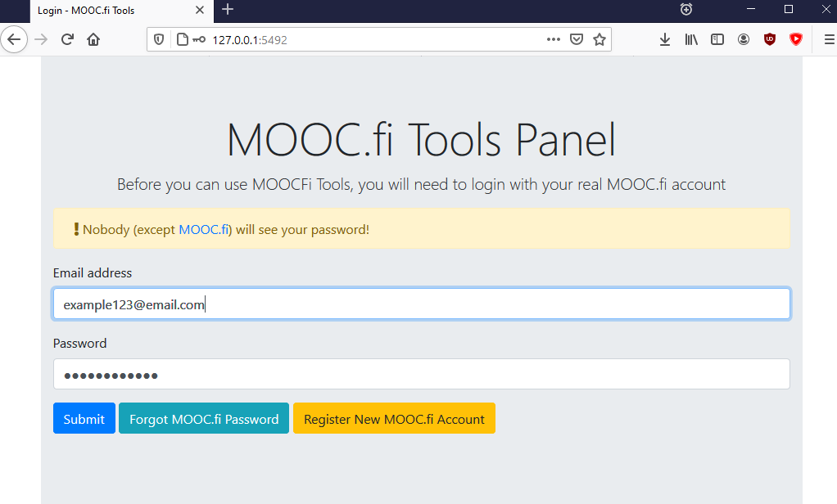Open page actions three-dots menu
The width and height of the screenshot is (837, 504).
[554, 39]
